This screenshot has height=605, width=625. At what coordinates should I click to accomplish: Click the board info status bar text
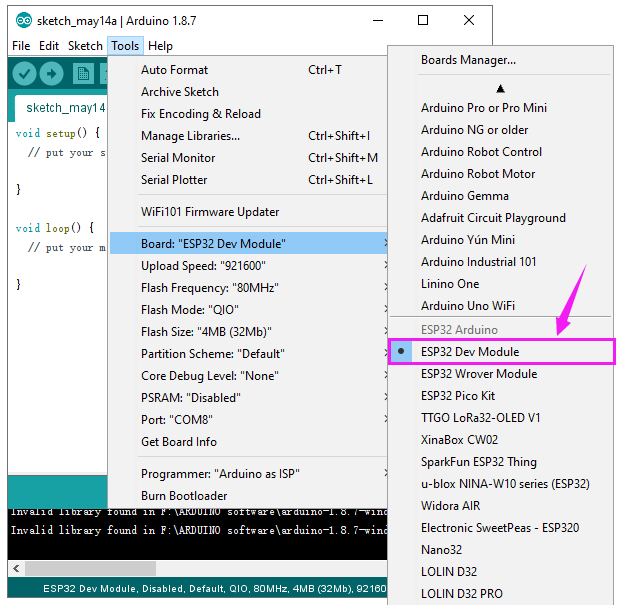coord(214,589)
